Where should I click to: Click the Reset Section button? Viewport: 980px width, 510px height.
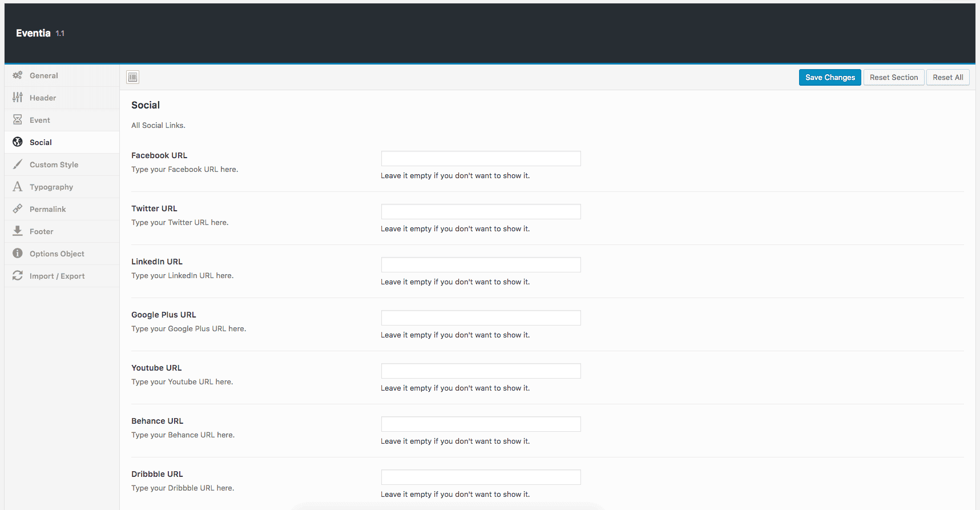[893, 78]
